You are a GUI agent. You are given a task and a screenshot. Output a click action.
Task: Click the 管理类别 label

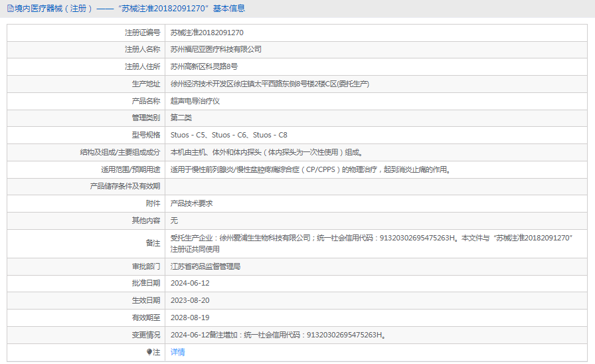(x=145, y=118)
